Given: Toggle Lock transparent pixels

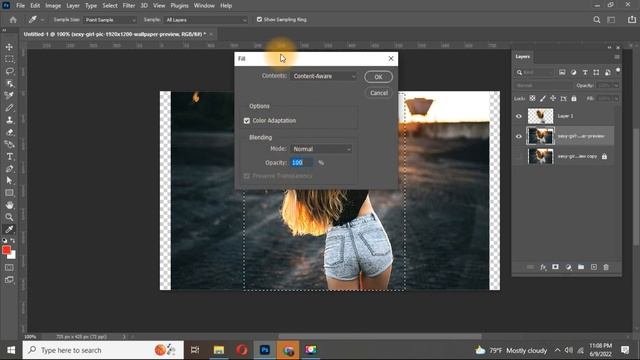Looking at the screenshot, I should coord(532,98).
